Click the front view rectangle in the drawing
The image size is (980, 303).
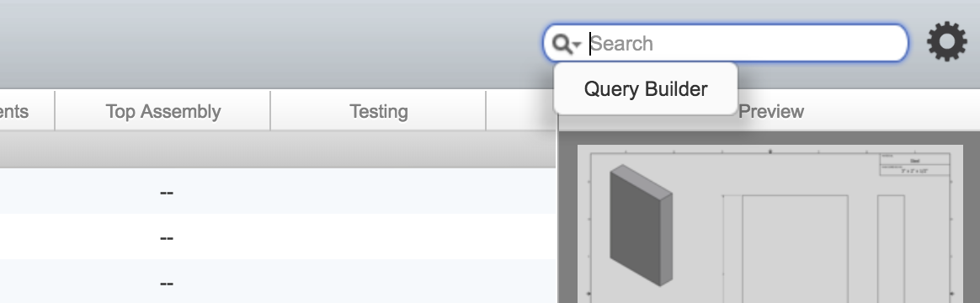pyautogui.click(x=795, y=248)
